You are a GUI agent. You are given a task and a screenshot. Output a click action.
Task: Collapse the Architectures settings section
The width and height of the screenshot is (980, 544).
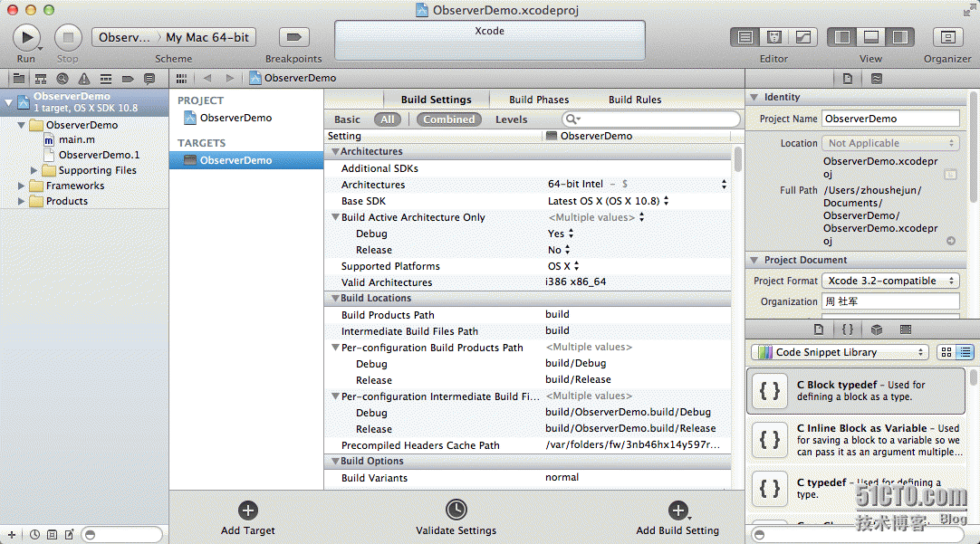pyautogui.click(x=336, y=152)
